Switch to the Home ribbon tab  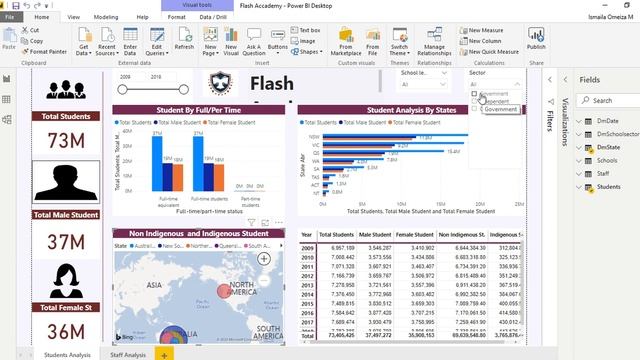[x=42, y=17]
